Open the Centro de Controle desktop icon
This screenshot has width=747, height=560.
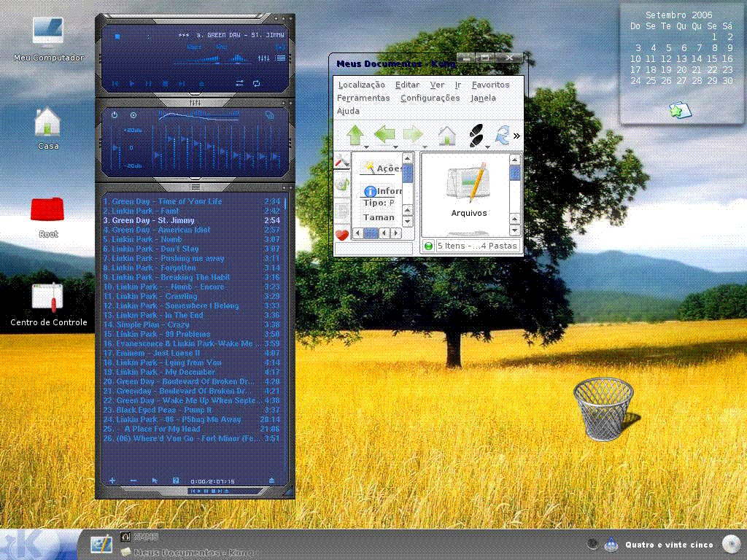tap(48, 305)
